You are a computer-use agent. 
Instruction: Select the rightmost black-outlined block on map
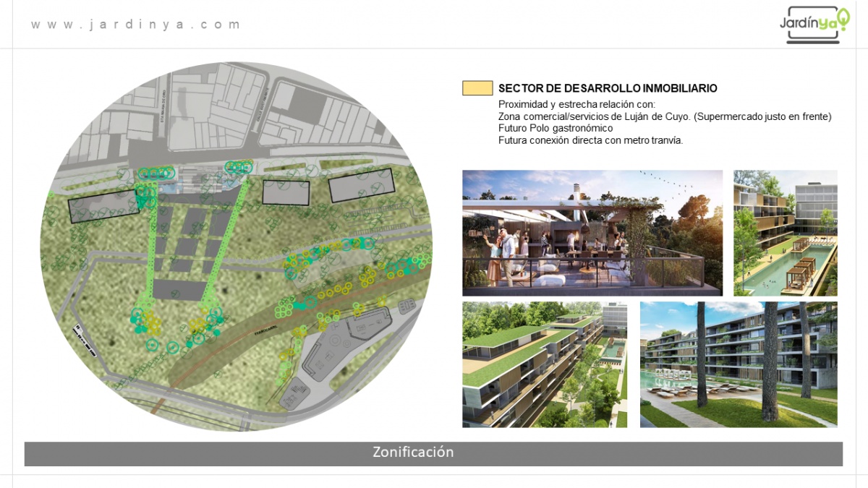(362, 185)
